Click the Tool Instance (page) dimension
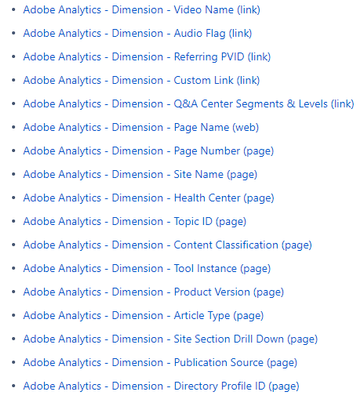Screen dimensions: 361x399 click(147, 268)
